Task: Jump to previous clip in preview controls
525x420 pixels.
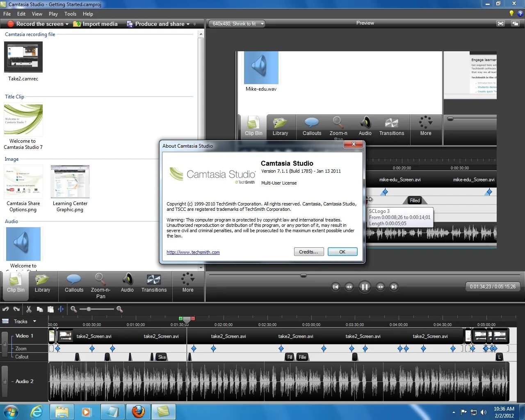Action: pos(336,287)
